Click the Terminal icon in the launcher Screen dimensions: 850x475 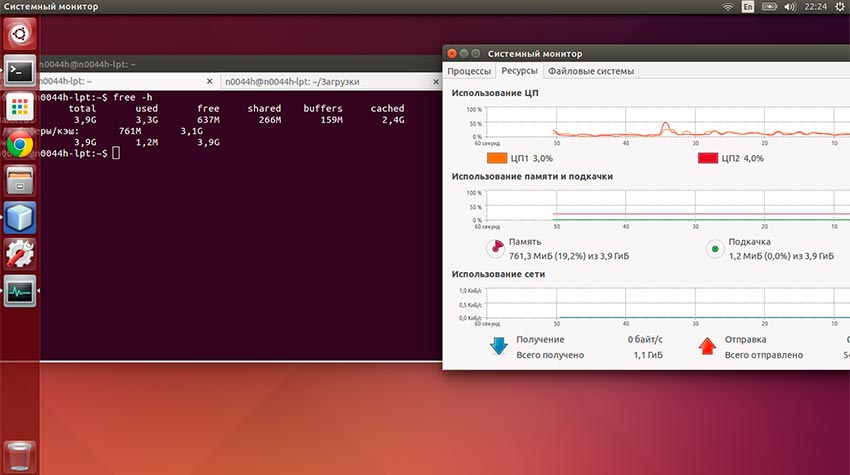20,71
